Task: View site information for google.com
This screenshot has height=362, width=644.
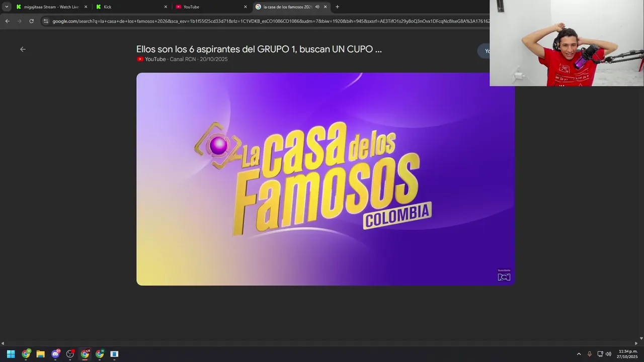Action: (x=46, y=21)
